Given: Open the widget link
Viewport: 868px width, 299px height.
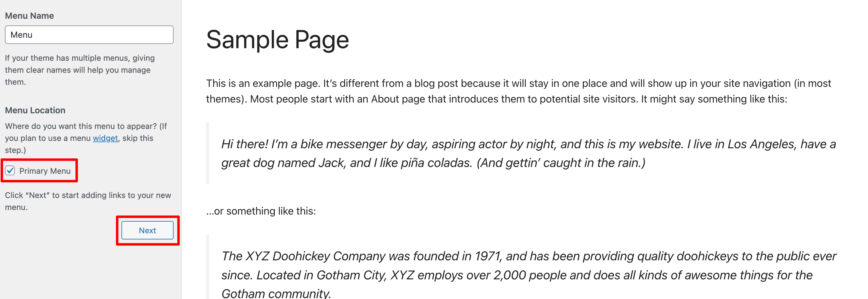Looking at the screenshot, I should pyautogui.click(x=105, y=138).
